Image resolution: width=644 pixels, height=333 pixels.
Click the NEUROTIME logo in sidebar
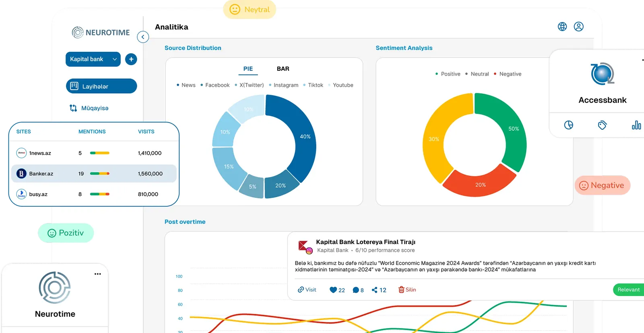[x=101, y=32]
